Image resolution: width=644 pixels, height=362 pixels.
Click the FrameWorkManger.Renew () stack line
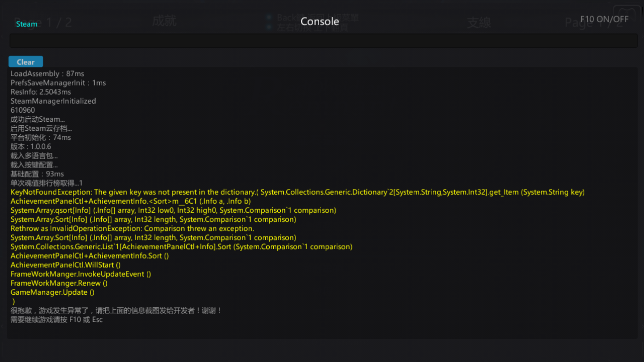59,283
